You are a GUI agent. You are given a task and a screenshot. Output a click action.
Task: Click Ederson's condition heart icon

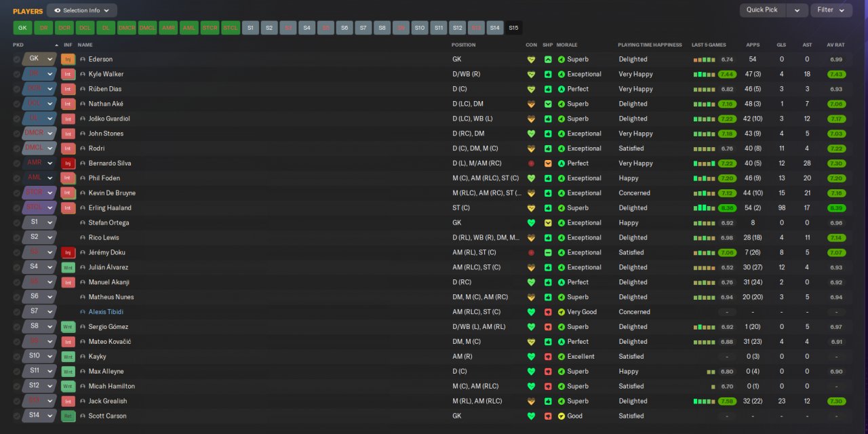(531, 60)
